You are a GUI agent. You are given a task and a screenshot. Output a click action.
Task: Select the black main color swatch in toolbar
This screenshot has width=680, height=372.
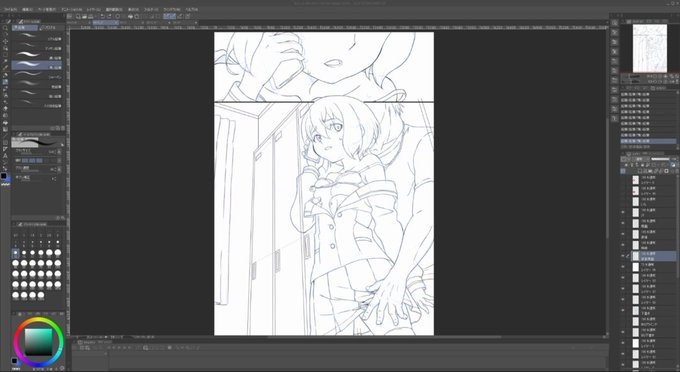[x=4, y=176]
